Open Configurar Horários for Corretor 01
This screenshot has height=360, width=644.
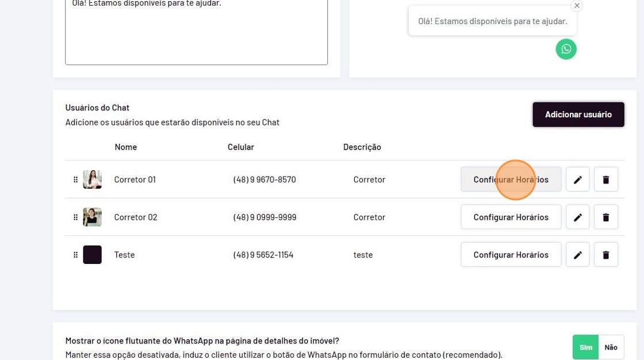tap(511, 179)
